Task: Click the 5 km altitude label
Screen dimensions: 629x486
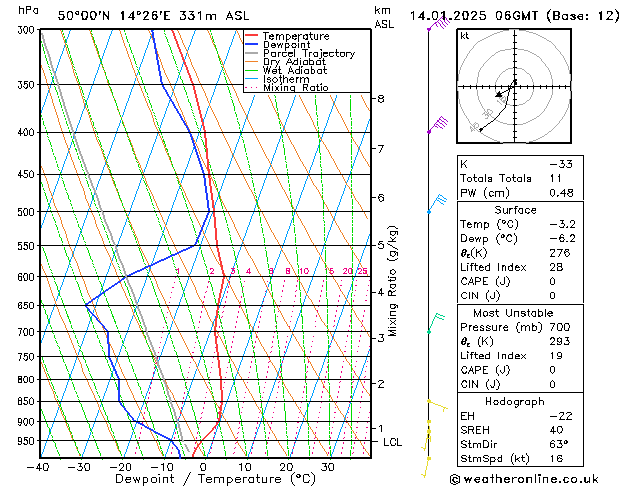Action: (x=380, y=245)
